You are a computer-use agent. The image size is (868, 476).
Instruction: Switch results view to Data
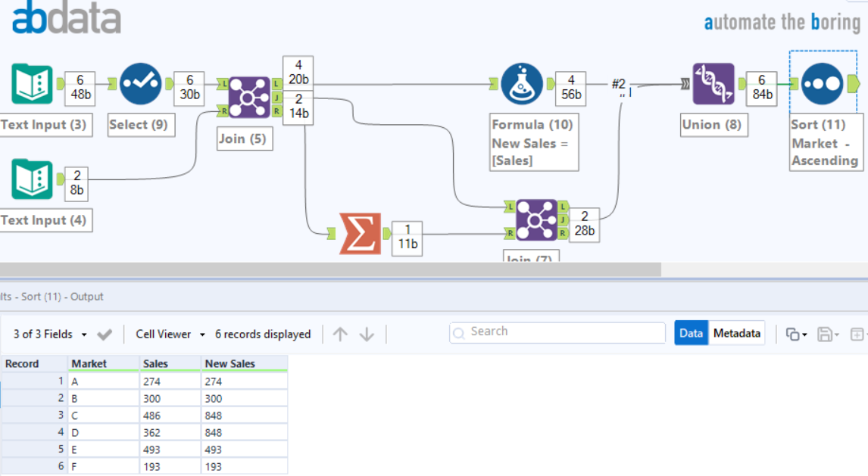tap(691, 333)
